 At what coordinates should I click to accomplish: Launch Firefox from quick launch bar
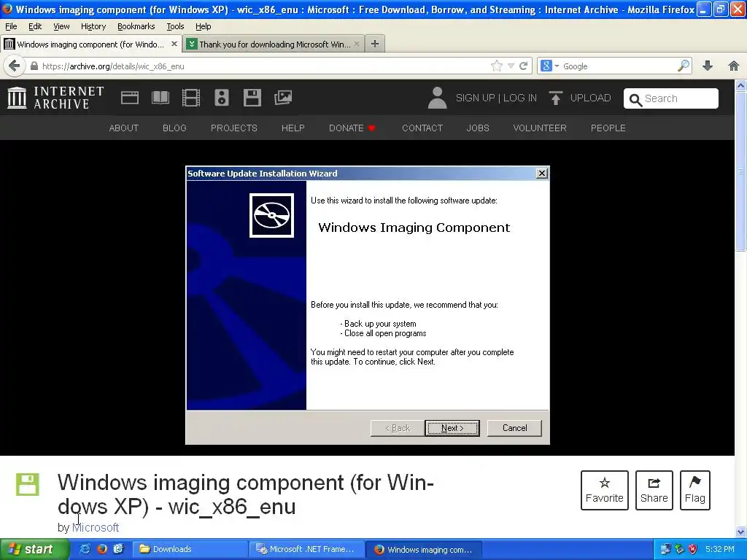[101, 549]
